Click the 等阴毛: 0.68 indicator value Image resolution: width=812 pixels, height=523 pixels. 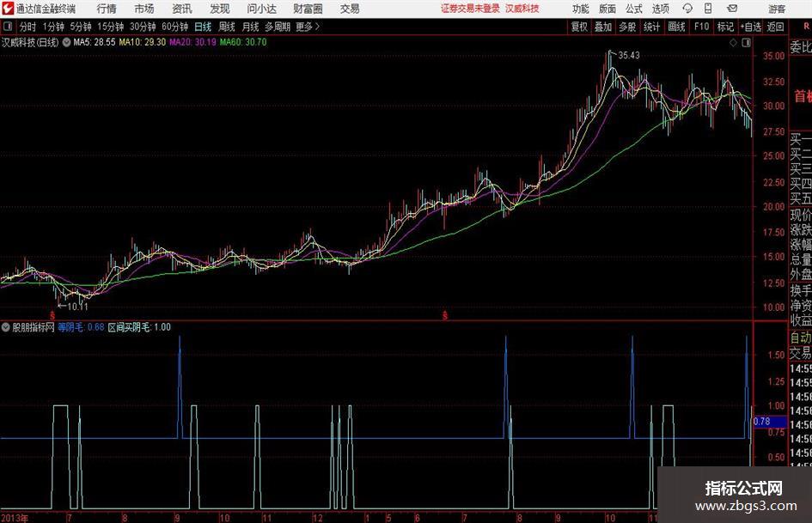point(81,327)
